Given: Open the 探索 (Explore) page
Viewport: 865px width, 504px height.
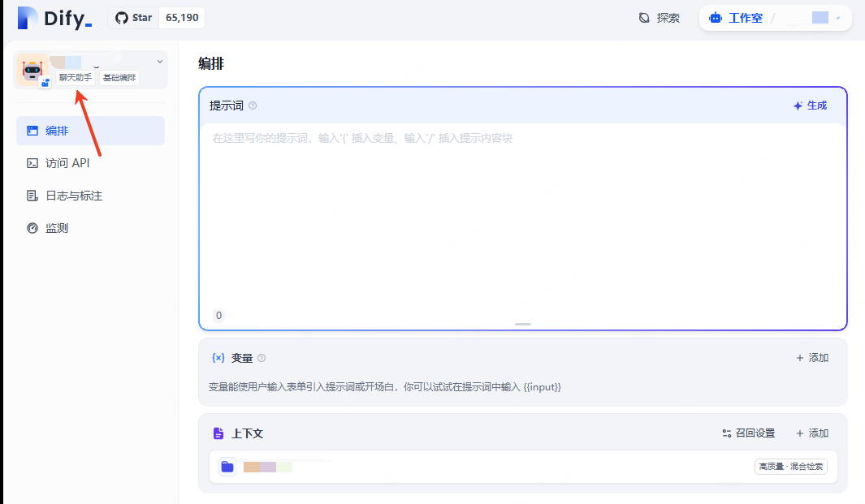Looking at the screenshot, I should (x=660, y=18).
